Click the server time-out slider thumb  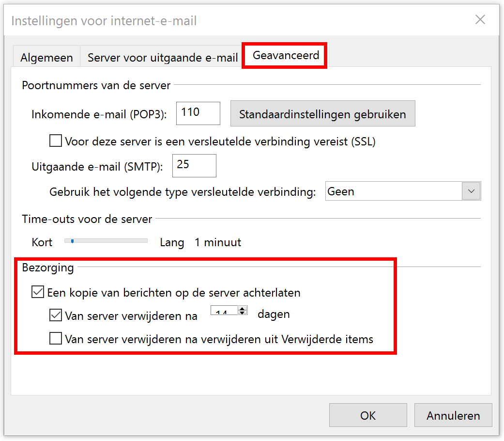72,241
